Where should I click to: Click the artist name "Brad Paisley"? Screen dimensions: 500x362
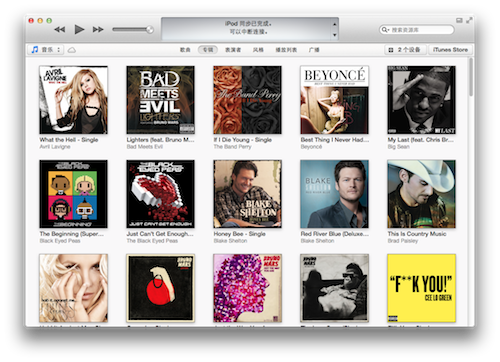pos(403,241)
